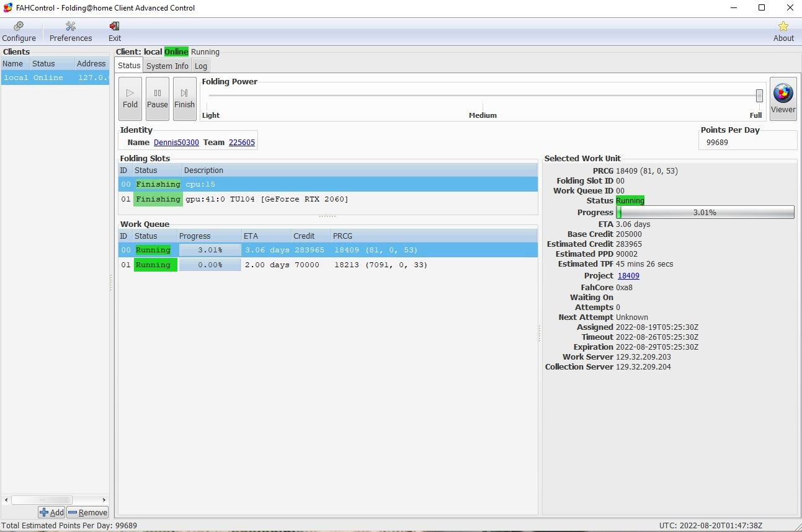Click Work Queue Status column header
This screenshot has width=802, height=532.
[155, 236]
